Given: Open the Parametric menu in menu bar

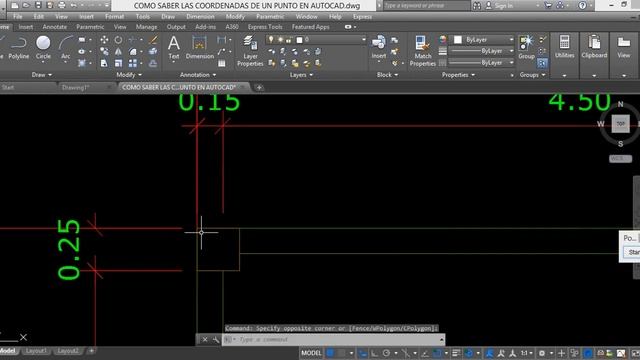Looking at the screenshot, I should pyautogui.click(x=270, y=17).
